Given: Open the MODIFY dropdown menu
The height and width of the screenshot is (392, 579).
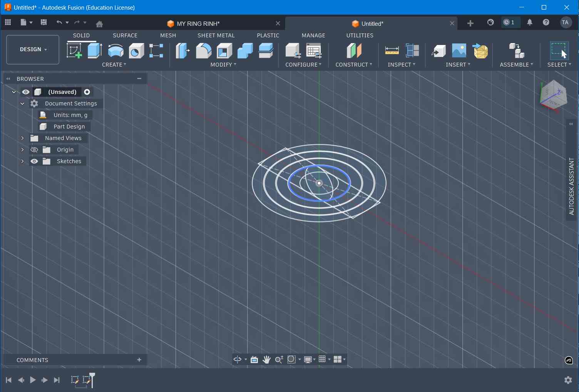Looking at the screenshot, I should point(223,65).
